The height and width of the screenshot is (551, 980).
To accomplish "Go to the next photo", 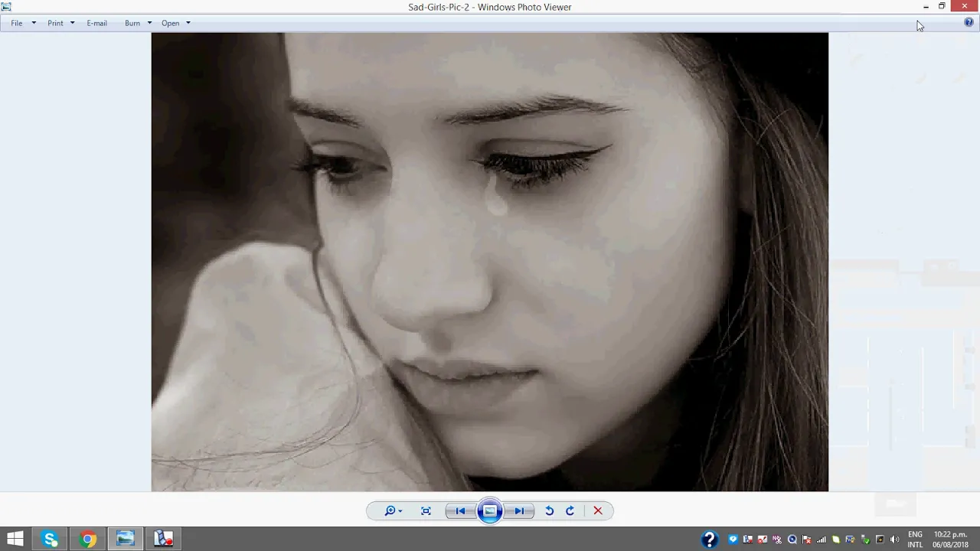I will [518, 511].
